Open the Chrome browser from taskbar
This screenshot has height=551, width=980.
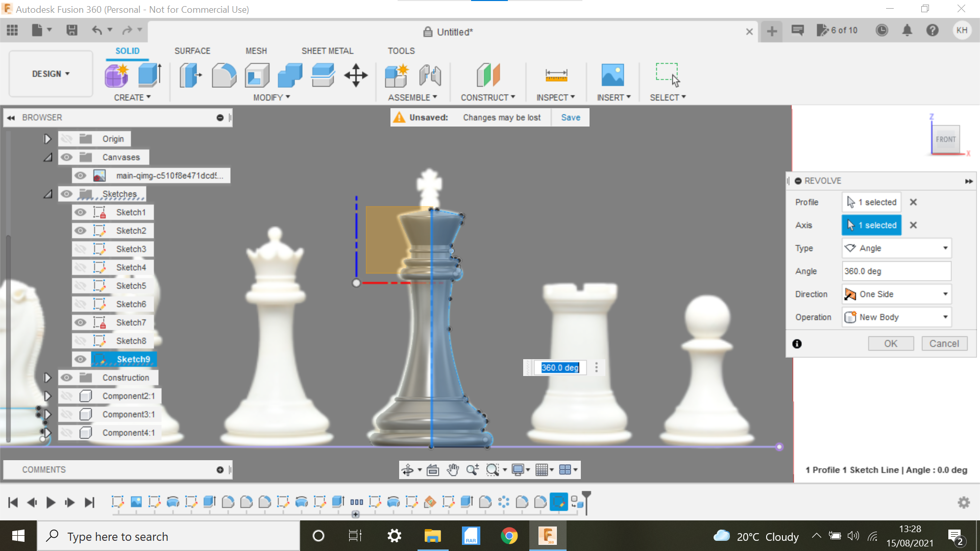[x=509, y=536]
